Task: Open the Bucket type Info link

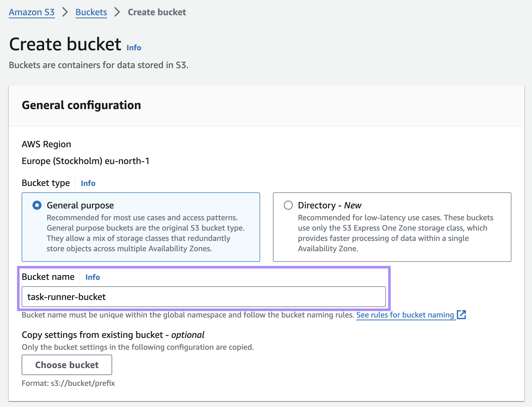Action: [x=88, y=183]
